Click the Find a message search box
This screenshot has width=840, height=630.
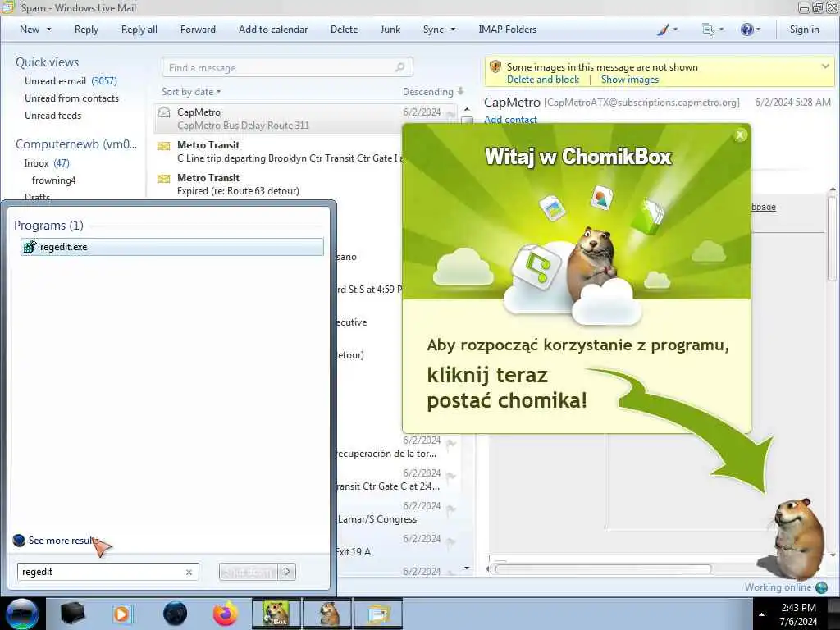click(x=287, y=67)
